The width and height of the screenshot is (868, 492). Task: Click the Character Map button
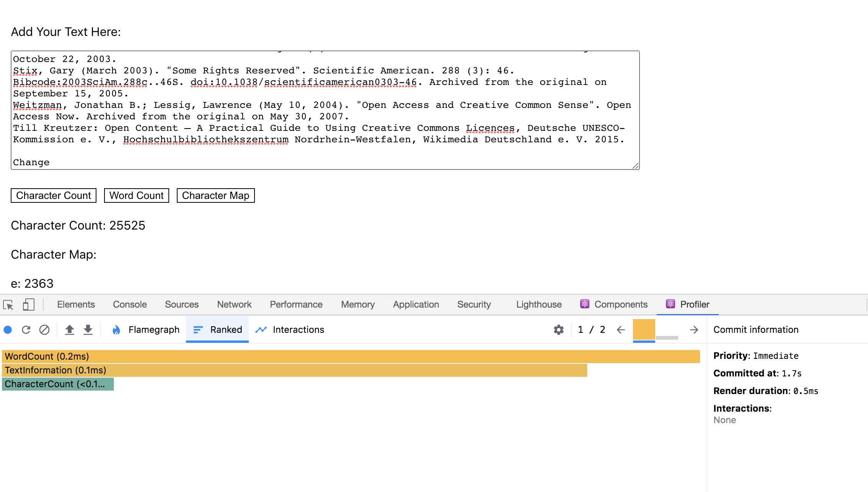coord(216,195)
